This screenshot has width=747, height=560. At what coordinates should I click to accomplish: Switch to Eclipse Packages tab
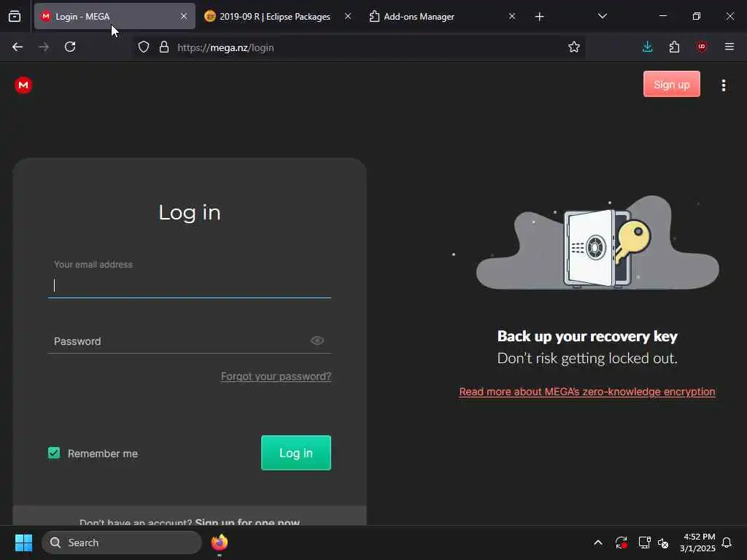275,16
